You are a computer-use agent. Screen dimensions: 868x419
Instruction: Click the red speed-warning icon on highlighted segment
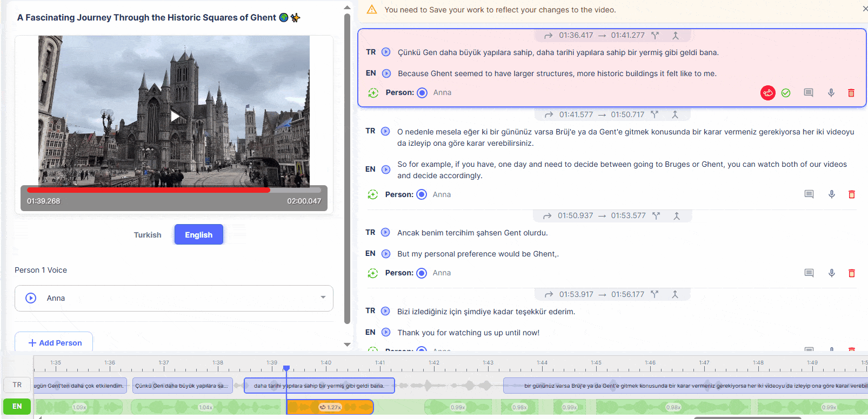(768, 93)
